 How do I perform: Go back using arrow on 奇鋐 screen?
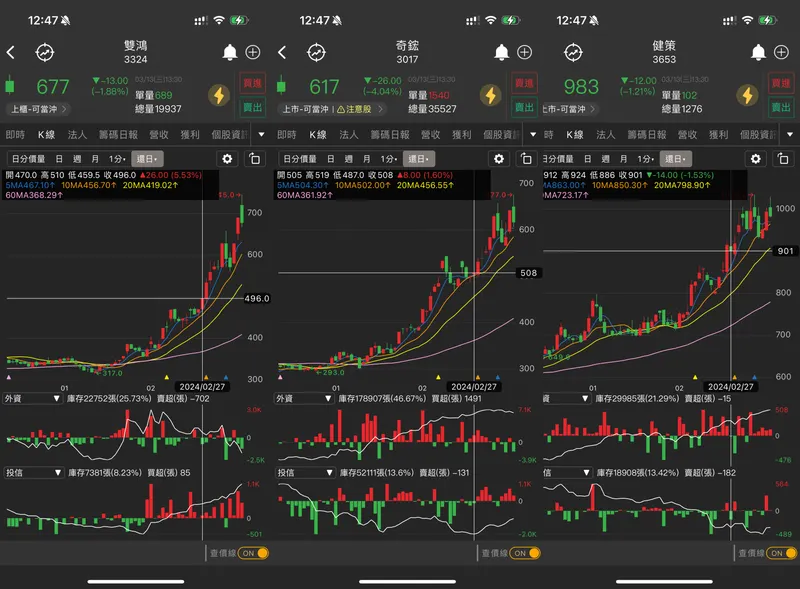pos(282,52)
